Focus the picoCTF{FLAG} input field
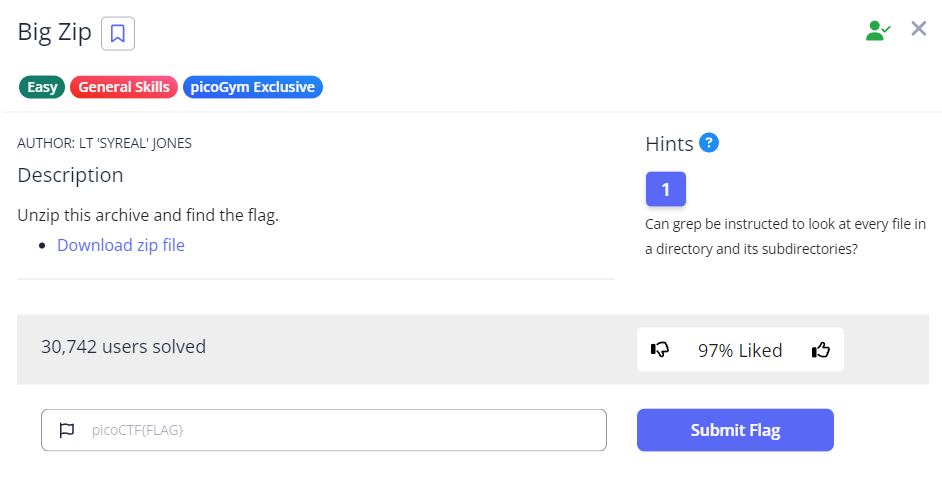Image resolution: width=942 pixels, height=485 pixels. (340, 430)
